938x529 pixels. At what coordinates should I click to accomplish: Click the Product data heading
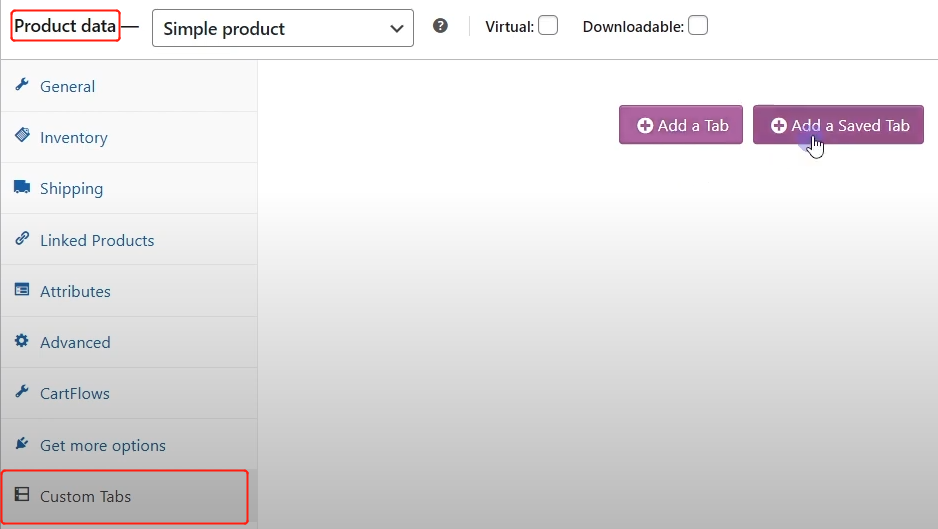pos(65,26)
